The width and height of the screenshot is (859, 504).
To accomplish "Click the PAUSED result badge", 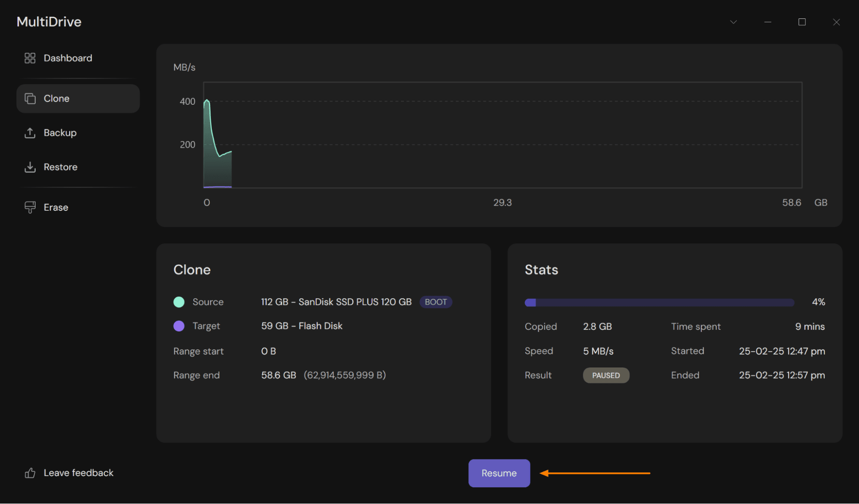I will pos(606,375).
